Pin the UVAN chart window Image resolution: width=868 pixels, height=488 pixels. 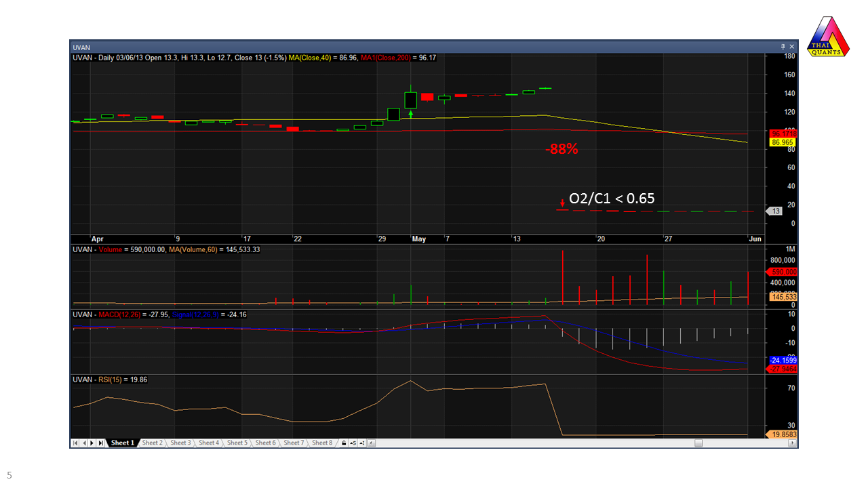click(783, 47)
